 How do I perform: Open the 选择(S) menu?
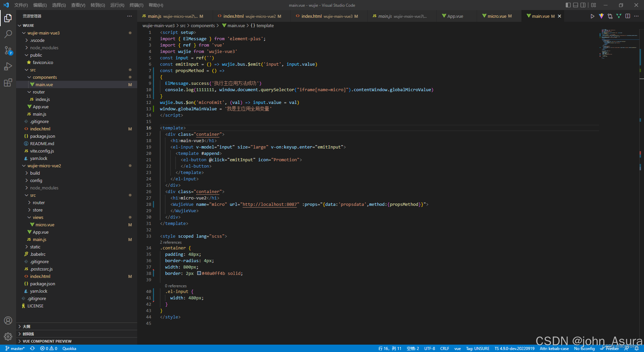tap(59, 5)
